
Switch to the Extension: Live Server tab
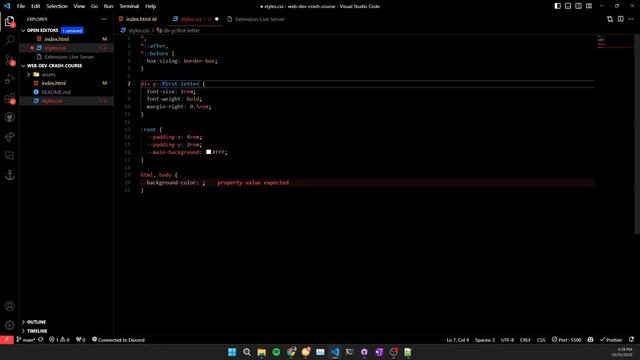pyautogui.click(x=256, y=19)
